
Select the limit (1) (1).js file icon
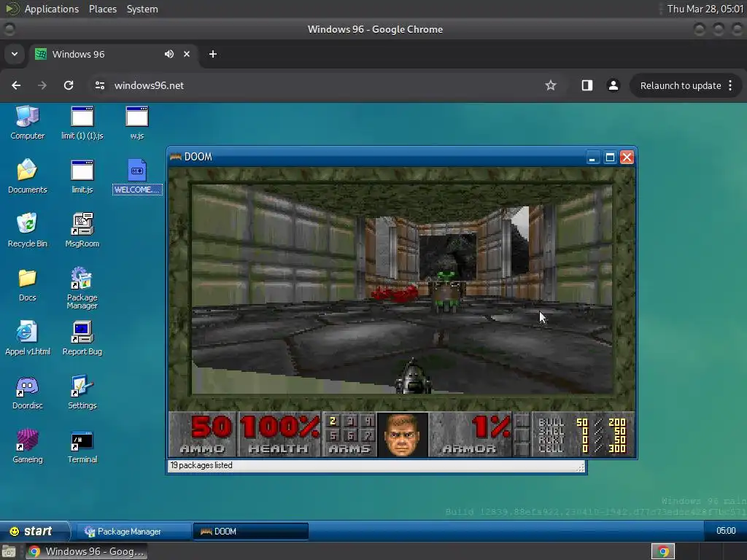click(x=82, y=122)
